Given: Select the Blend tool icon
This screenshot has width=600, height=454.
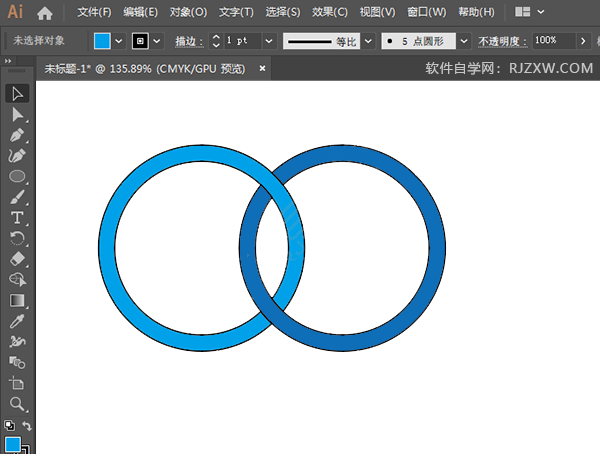Looking at the screenshot, I should click(x=17, y=362).
